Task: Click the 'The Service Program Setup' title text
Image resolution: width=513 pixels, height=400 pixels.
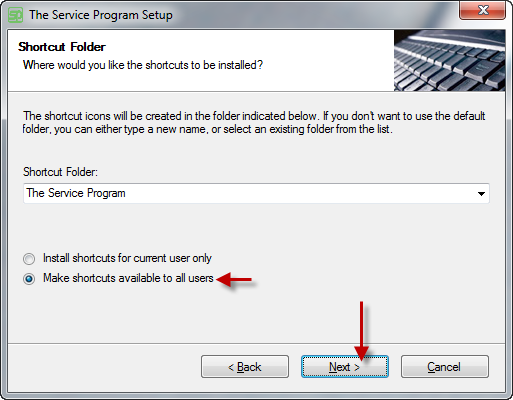Action: [101, 15]
